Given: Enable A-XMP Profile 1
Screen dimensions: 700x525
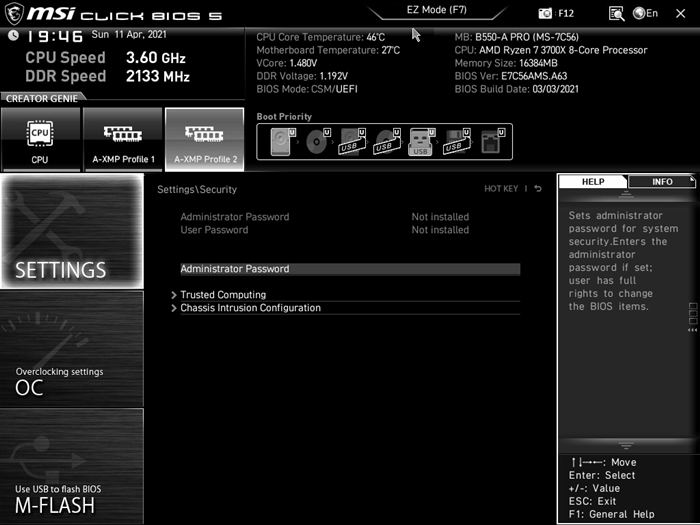Looking at the screenshot, I should pos(123,139).
